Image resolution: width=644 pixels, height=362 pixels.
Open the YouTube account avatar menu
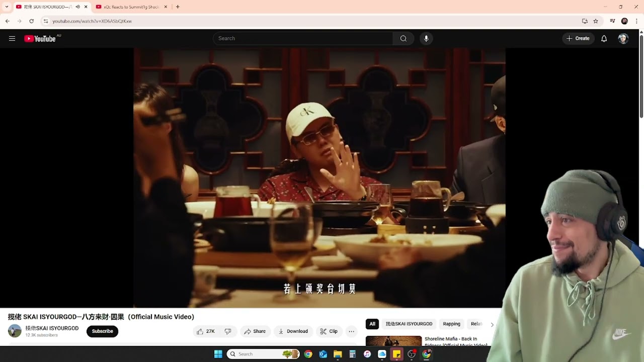pyautogui.click(x=623, y=39)
